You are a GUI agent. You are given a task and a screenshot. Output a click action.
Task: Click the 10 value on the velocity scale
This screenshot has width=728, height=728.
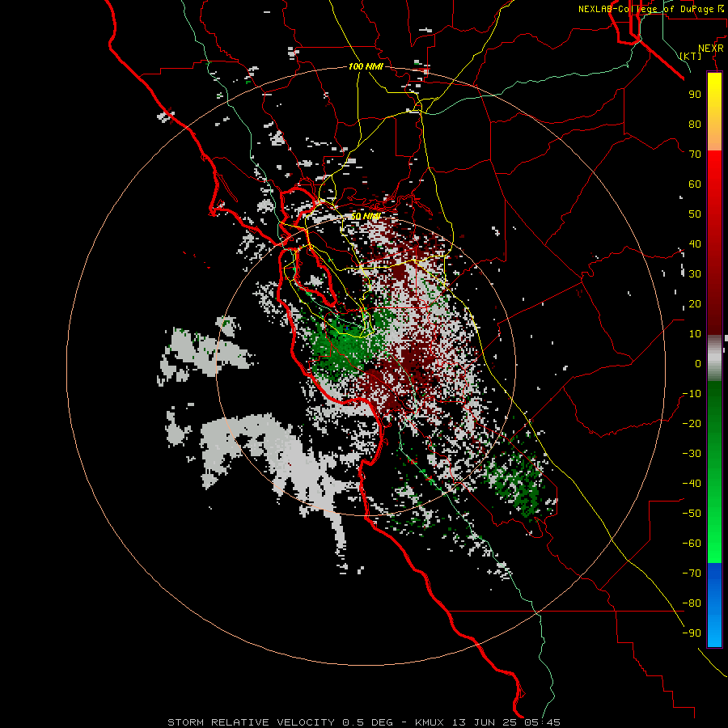click(x=695, y=334)
